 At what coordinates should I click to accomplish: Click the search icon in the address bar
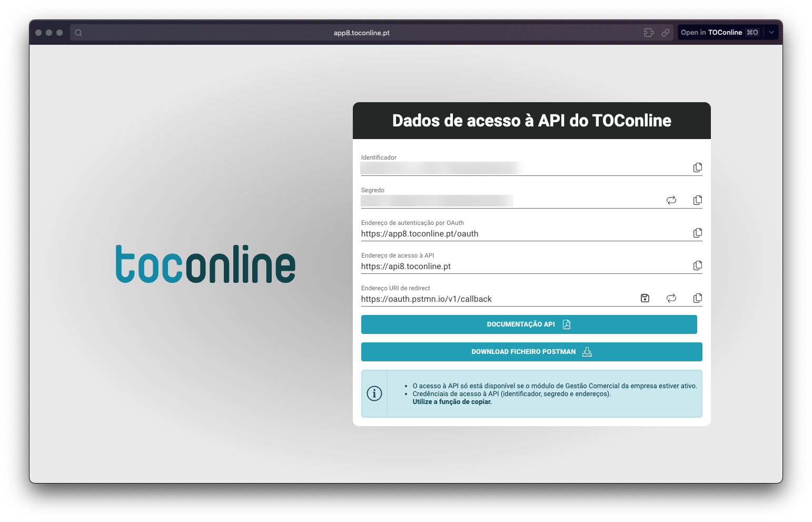78,33
